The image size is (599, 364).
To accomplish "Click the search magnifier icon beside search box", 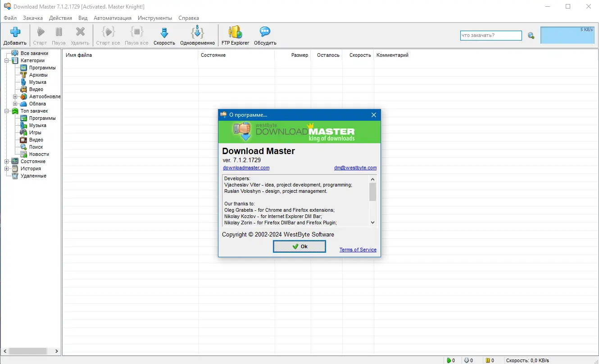I will (531, 36).
